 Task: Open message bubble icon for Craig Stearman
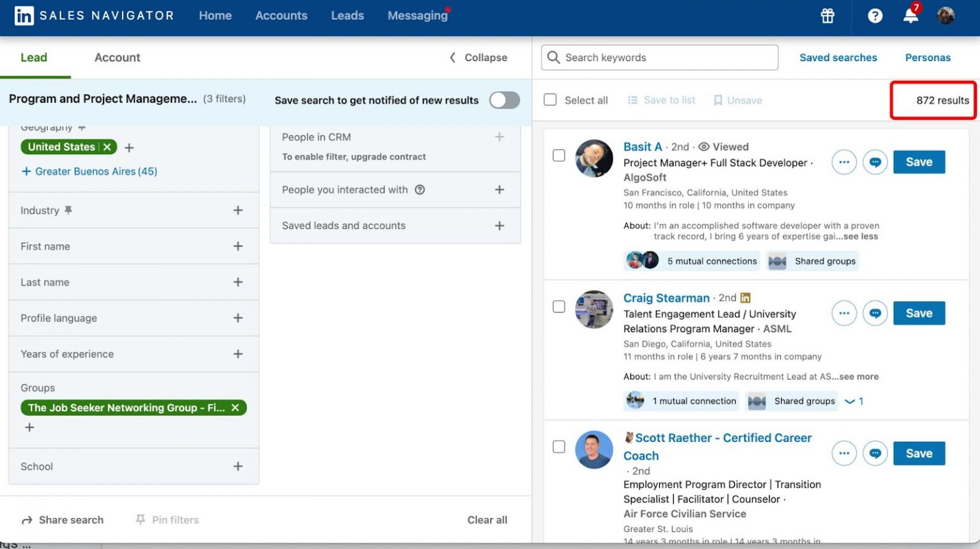[875, 313]
